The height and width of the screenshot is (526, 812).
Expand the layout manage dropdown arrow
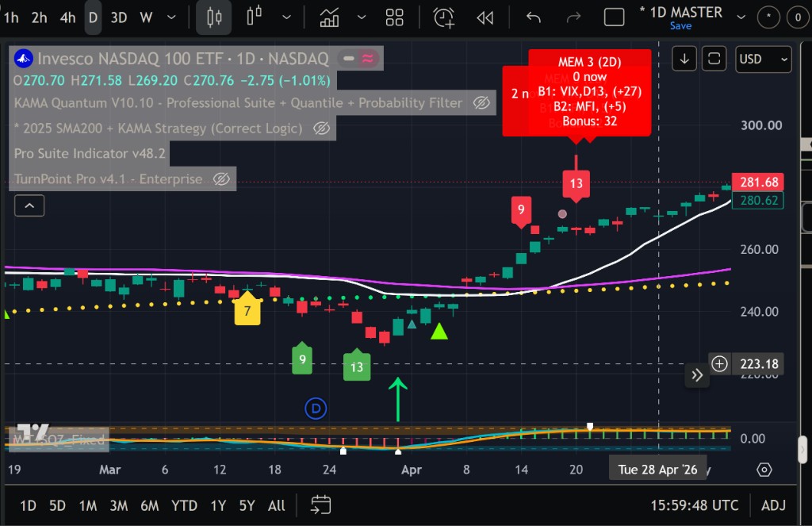(x=741, y=17)
